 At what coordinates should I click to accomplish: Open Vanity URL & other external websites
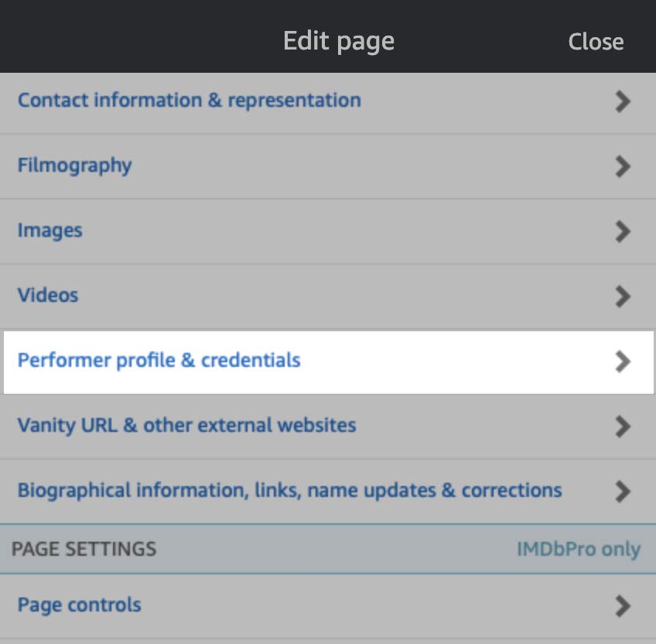coord(186,426)
